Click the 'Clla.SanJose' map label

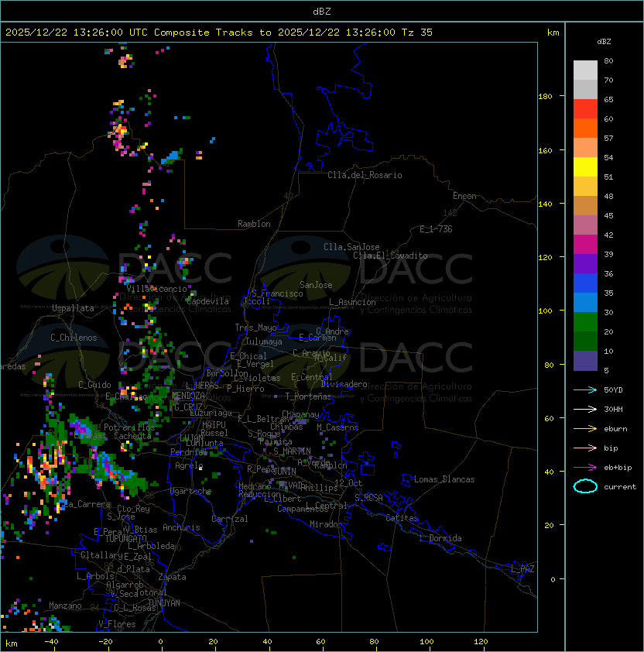coord(351,247)
